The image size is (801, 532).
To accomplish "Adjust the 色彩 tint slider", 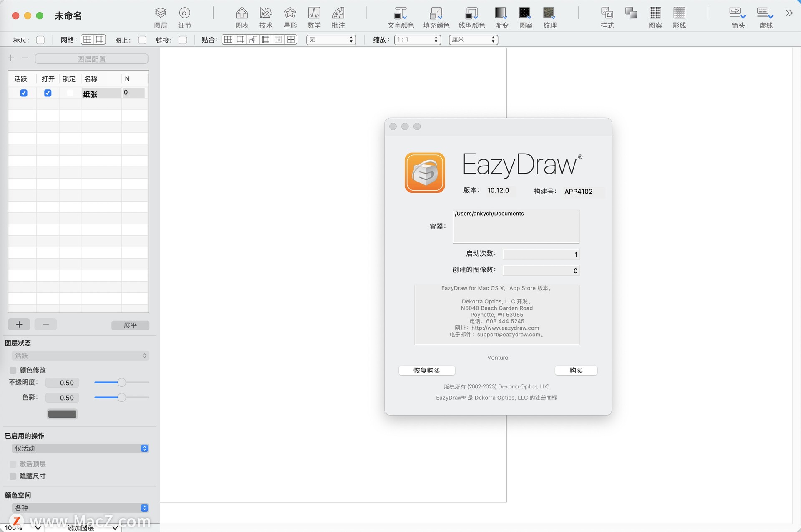I will [x=121, y=397].
